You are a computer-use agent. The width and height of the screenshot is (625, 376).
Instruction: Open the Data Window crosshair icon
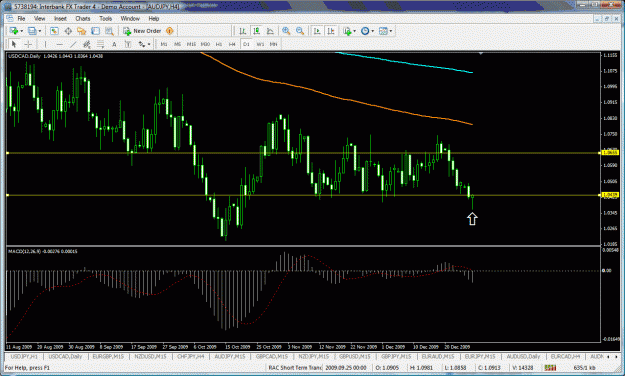pyautogui.click(x=68, y=31)
